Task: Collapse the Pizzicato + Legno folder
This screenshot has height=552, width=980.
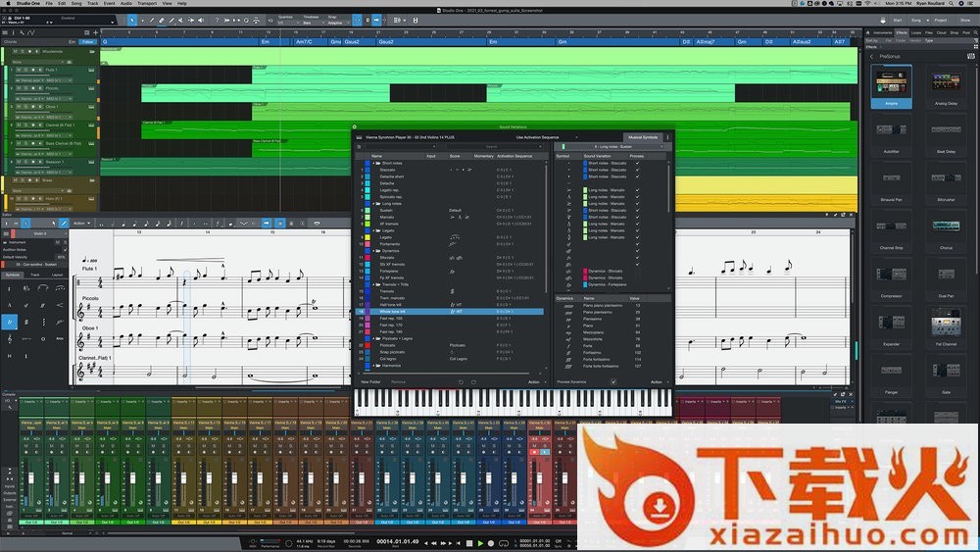Action: (373, 338)
